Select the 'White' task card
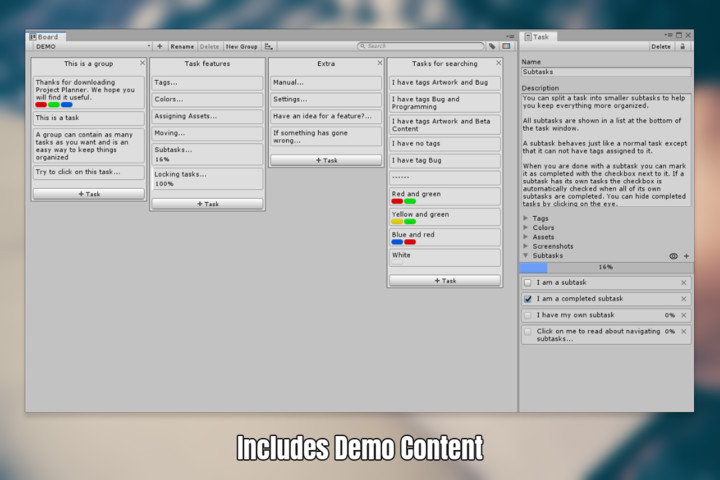This screenshot has width=720, height=480. (x=445, y=258)
